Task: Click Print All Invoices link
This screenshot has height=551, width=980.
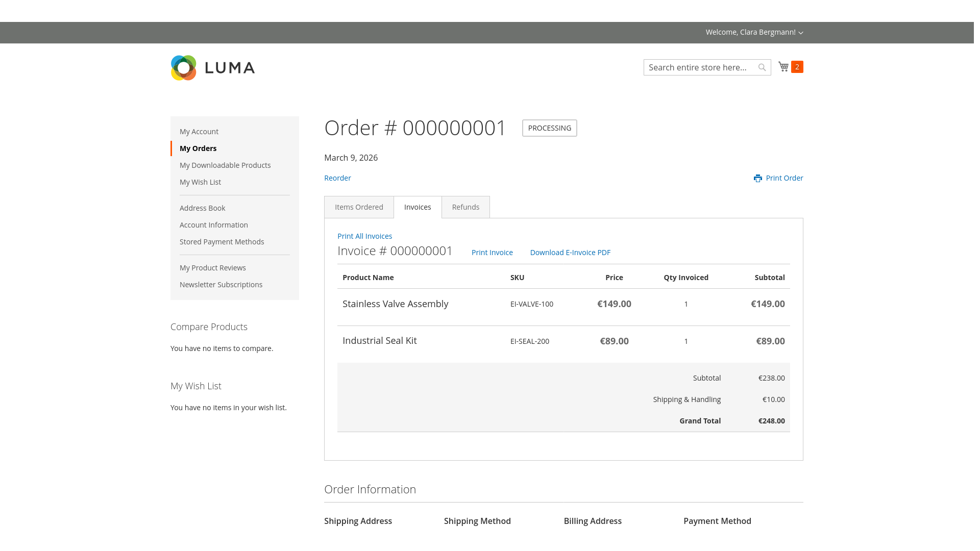Action: 364,236
